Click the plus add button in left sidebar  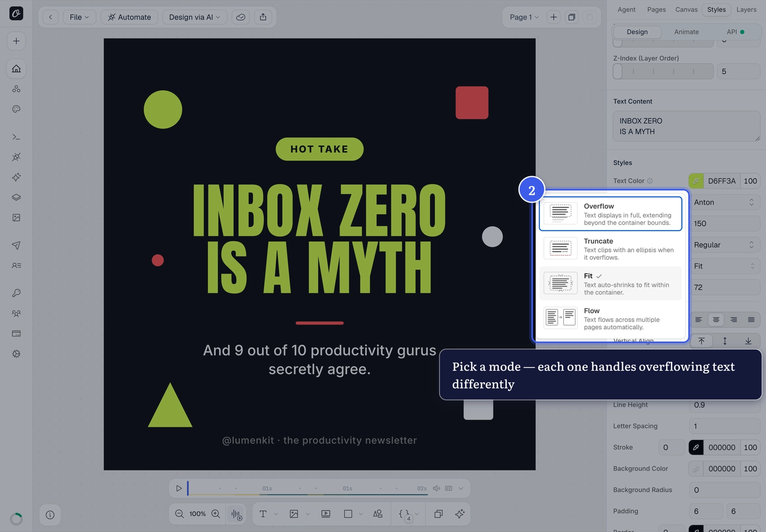coord(16,41)
